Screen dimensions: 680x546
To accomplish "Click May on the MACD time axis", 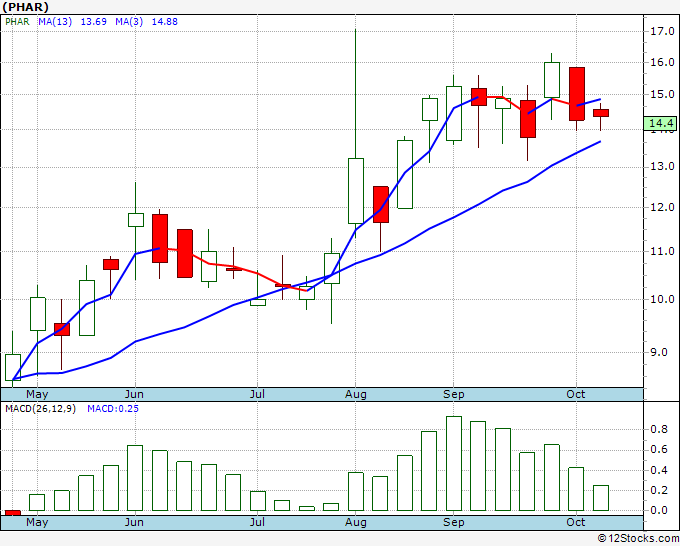I will tap(37, 522).
